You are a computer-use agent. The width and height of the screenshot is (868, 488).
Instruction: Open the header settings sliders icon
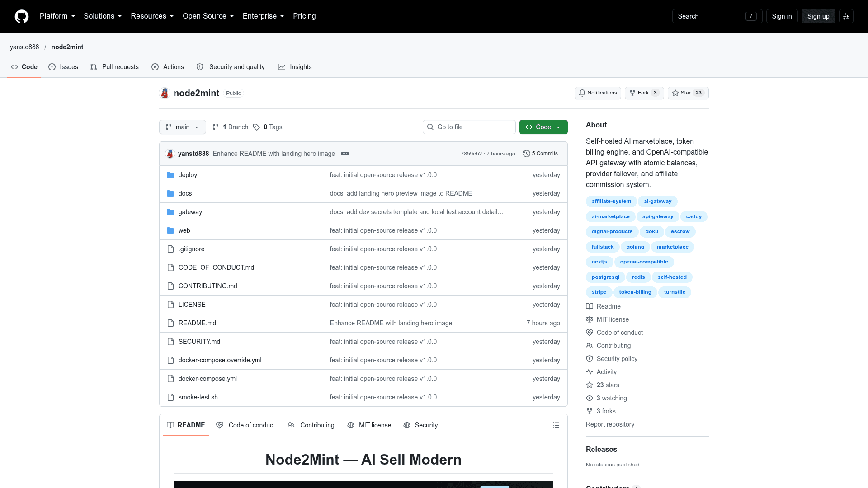coord(846,16)
